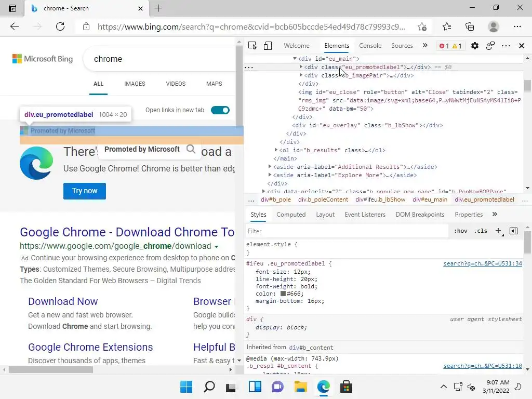Viewport: 532px width, 399px height.
Task: Click the Try now button
Action: tap(85, 191)
